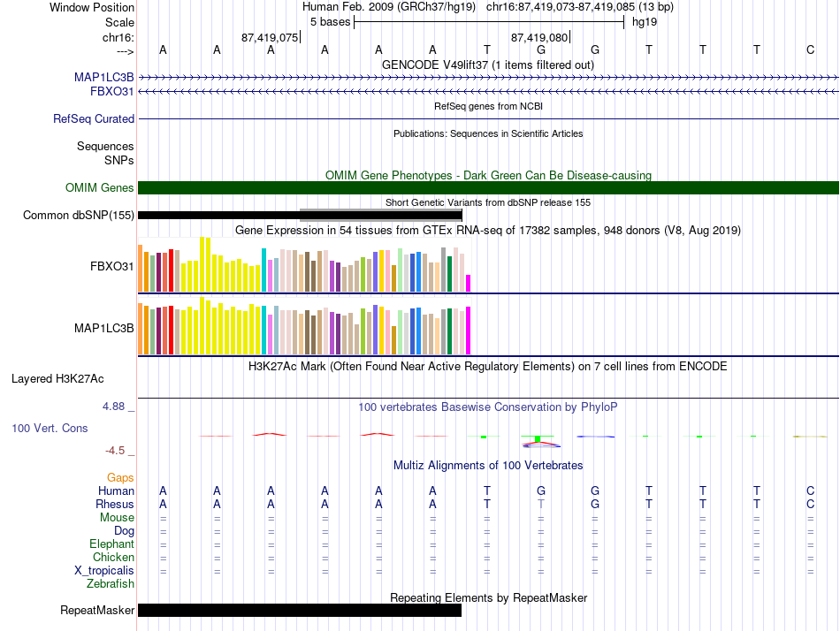Click the FBXO31 GTEx row label
Screen dimensions: 840x631
coord(112,266)
